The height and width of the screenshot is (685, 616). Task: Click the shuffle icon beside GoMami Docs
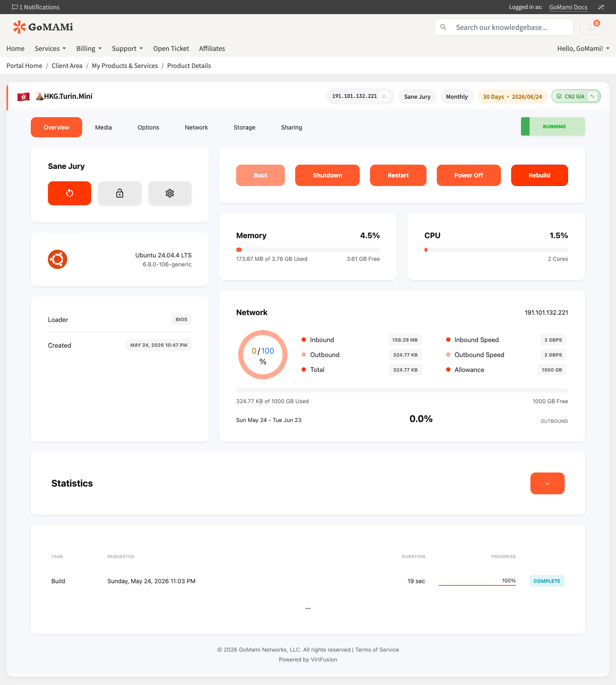tap(601, 7)
